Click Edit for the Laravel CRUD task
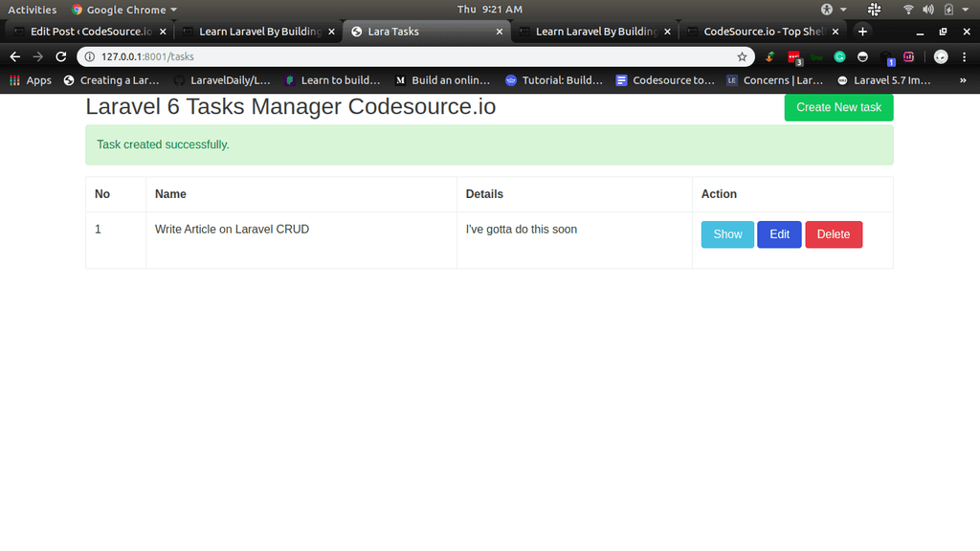 779,234
